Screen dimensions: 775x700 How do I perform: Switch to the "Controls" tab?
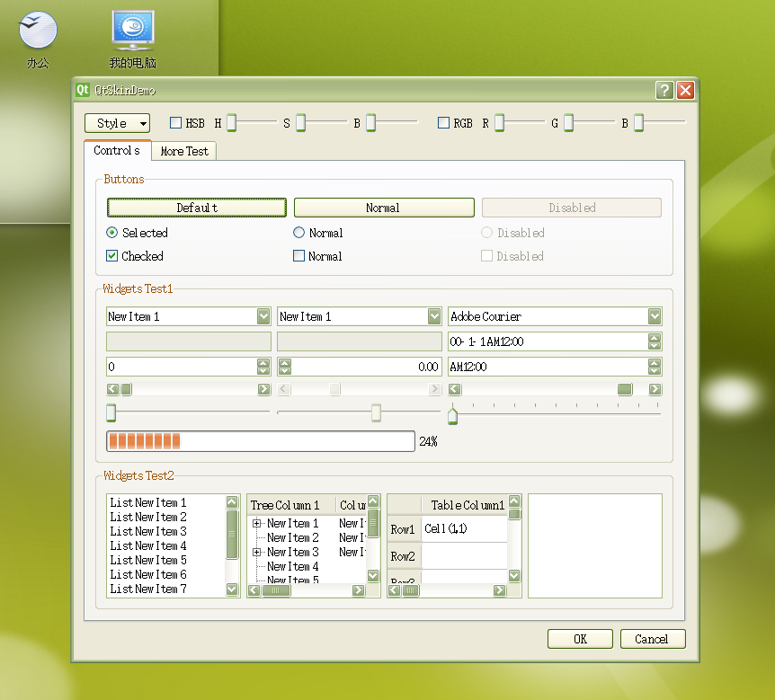[117, 151]
